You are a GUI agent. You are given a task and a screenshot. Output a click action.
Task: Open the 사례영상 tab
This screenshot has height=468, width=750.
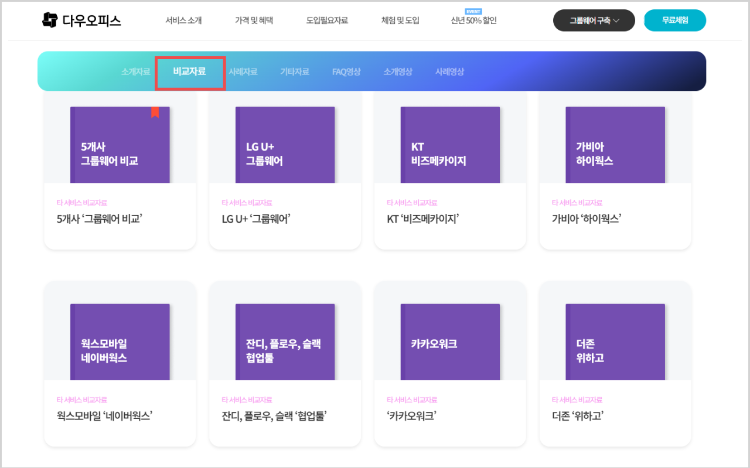point(450,72)
